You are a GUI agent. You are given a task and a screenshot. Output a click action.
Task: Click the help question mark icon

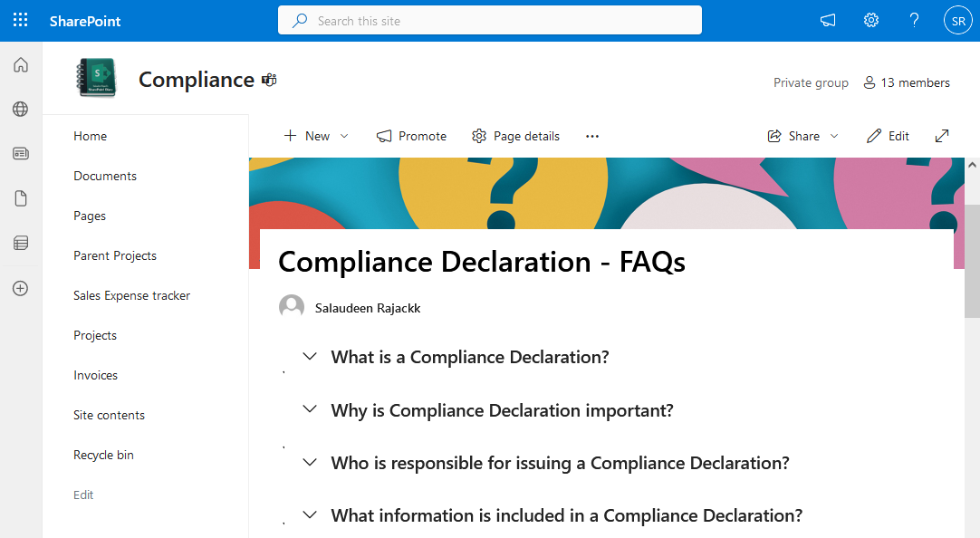914,21
